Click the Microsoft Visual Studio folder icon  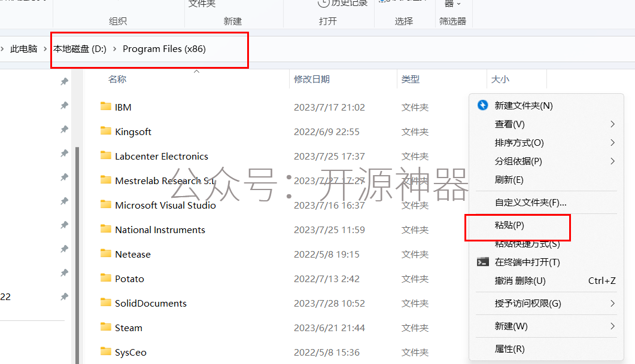click(x=106, y=204)
